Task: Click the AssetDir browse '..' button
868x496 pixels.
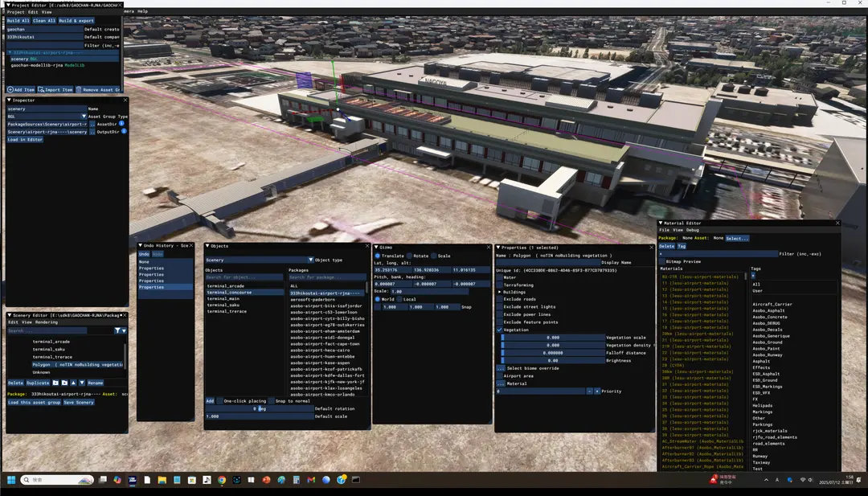Action: tap(92, 124)
